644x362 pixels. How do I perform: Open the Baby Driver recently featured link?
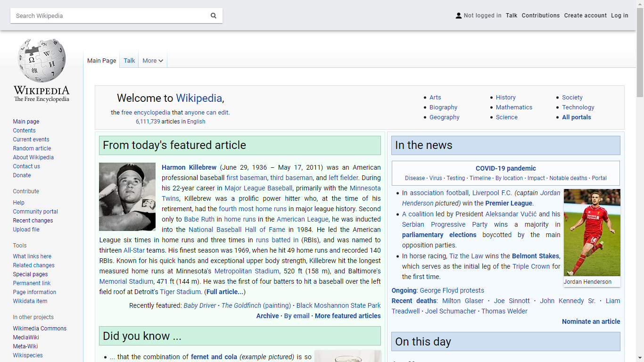(200, 305)
